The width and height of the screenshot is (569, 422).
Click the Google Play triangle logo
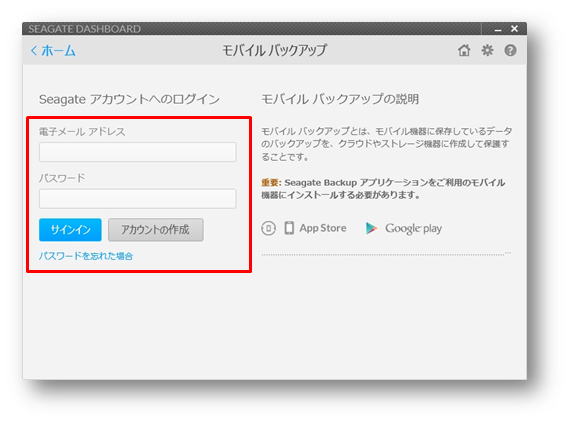(371, 228)
